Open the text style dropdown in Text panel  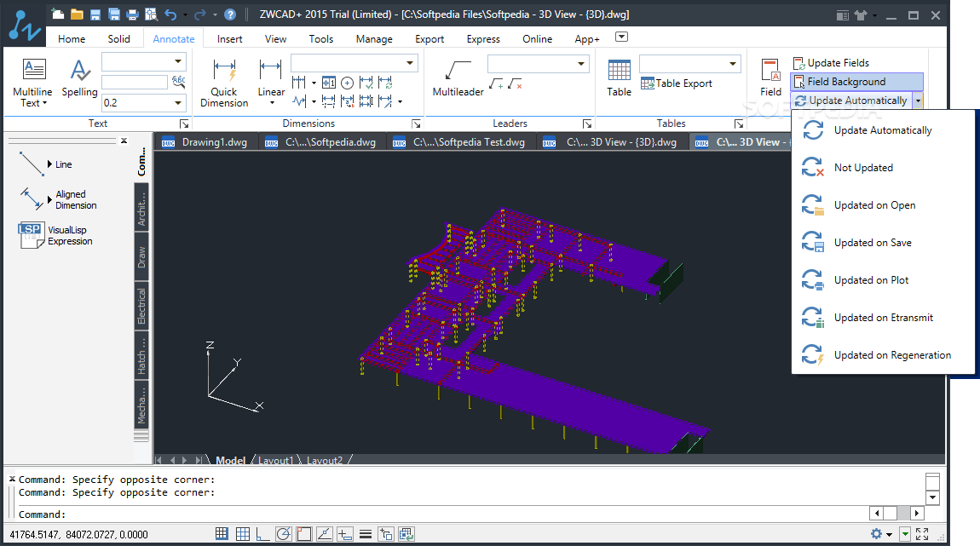coord(178,61)
